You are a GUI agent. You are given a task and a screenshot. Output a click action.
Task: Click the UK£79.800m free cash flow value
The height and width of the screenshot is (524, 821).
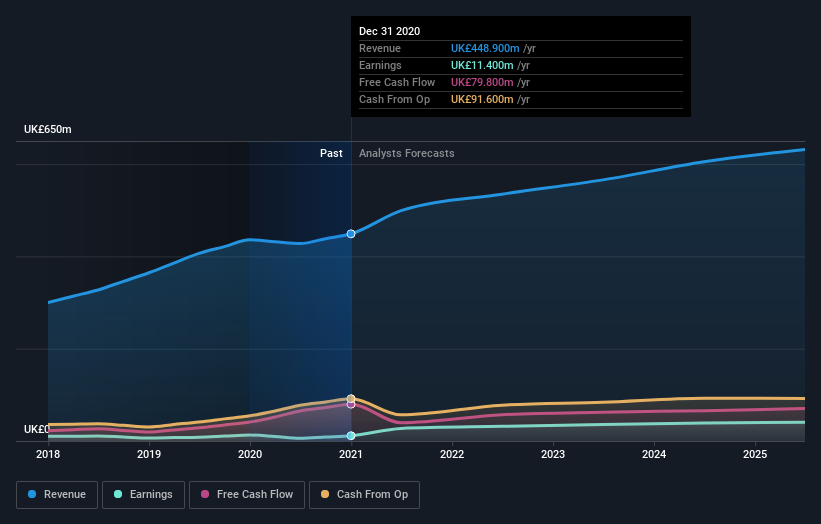(x=482, y=82)
